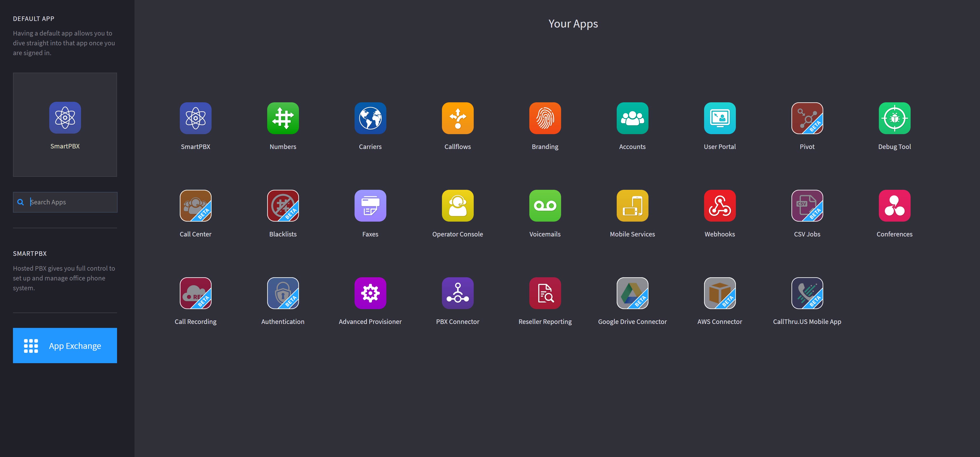Open the Callflows app icon
980x457 pixels.
pyautogui.click(x=458, y=118)
